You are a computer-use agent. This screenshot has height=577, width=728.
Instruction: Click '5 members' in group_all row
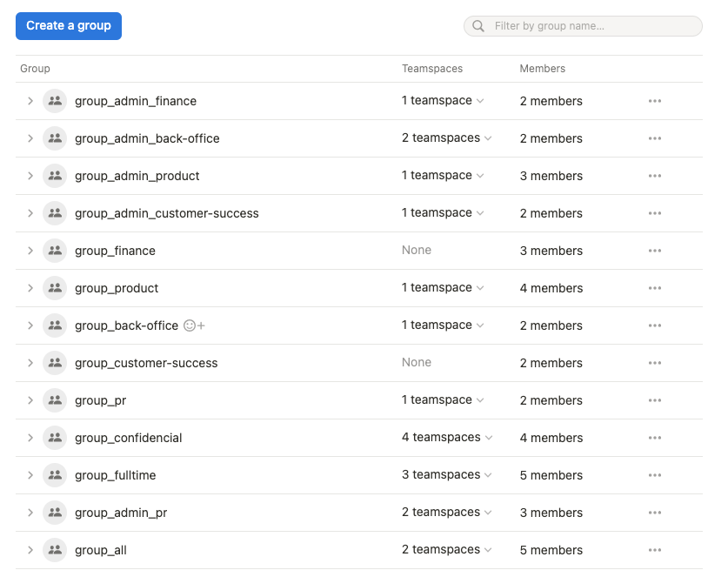(x=551, y=551)
